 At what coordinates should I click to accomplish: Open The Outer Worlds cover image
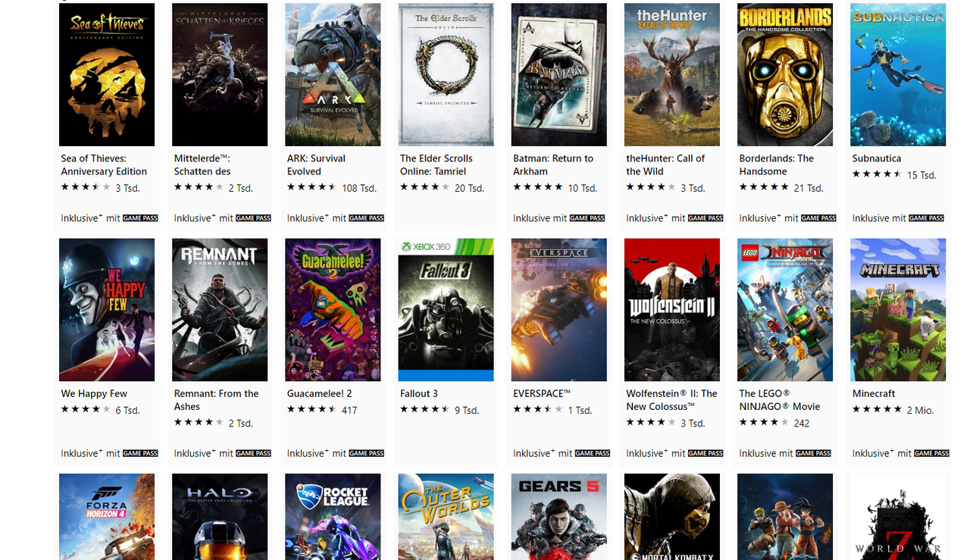446,517
